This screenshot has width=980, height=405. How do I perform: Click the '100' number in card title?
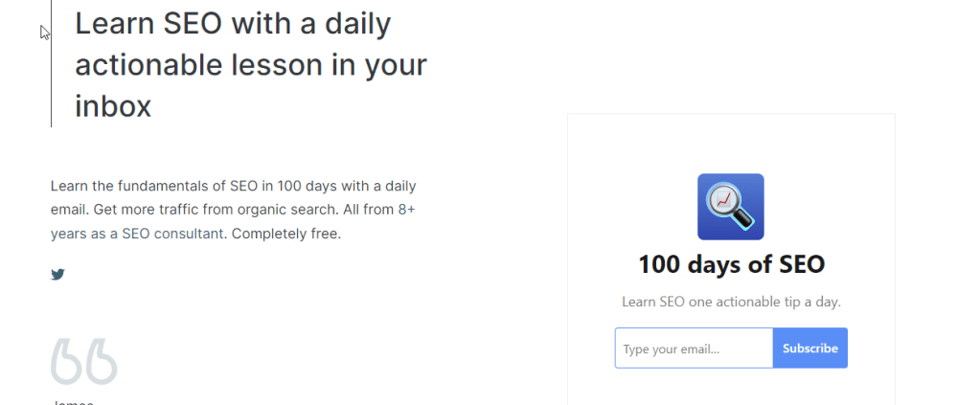[x=657, y=264]
